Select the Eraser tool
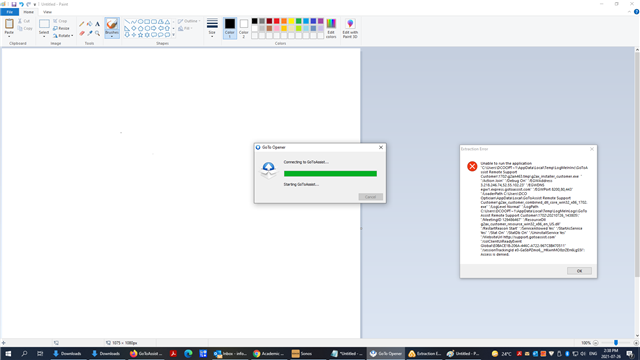This screenshot has width=640, height=360. click(82, 33)
